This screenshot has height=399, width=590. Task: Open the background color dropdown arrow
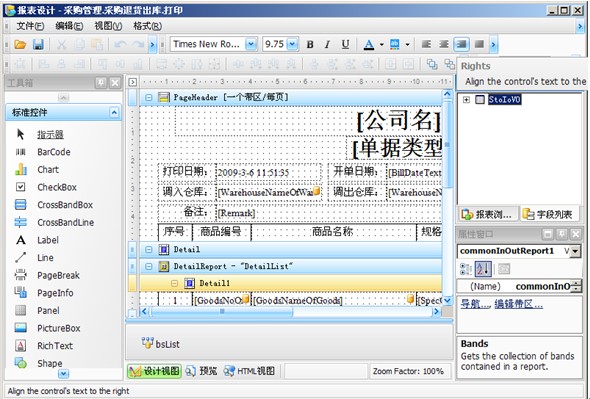[407, 44]
